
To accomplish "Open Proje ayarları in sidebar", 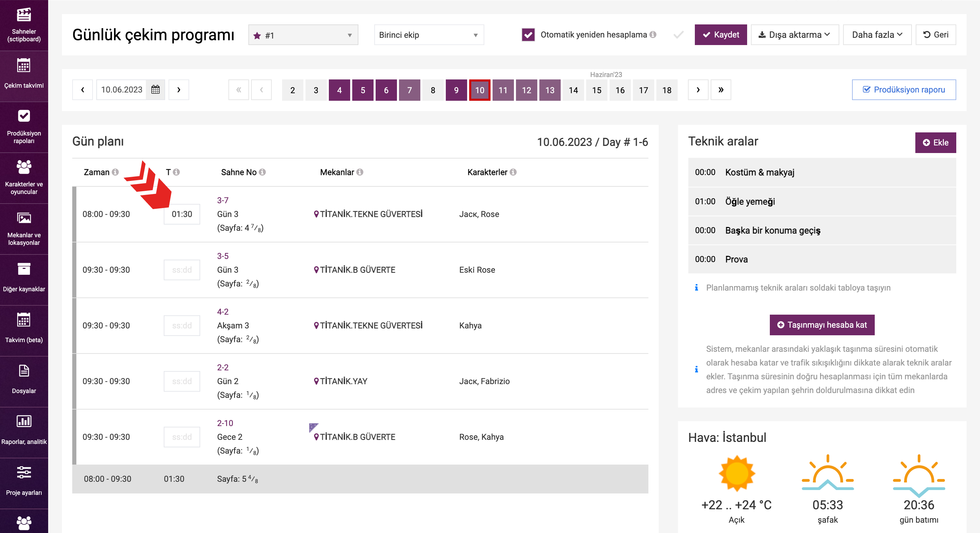I will click(24, 483).
